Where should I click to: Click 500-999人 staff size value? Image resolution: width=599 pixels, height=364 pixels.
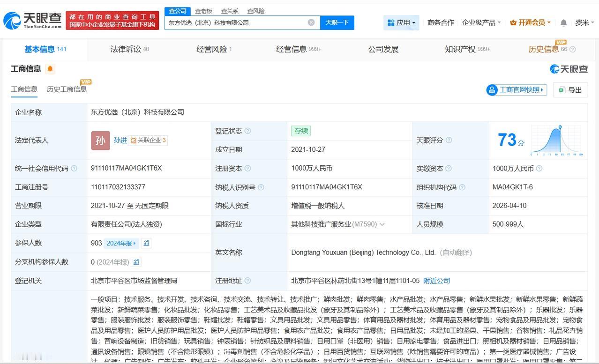click(x=508, y=224)
